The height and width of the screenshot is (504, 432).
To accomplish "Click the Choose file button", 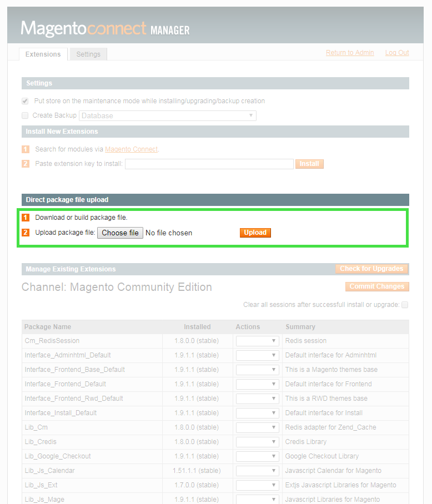I will point(120,233).
